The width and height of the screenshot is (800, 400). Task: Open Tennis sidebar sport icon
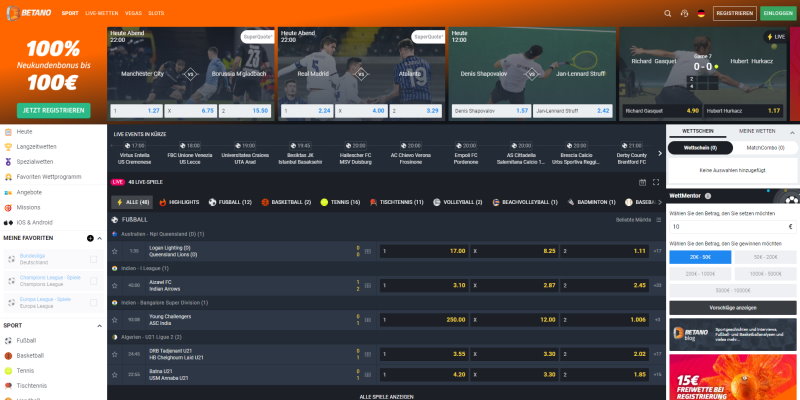pyautogui.click(x=8, y=371)
